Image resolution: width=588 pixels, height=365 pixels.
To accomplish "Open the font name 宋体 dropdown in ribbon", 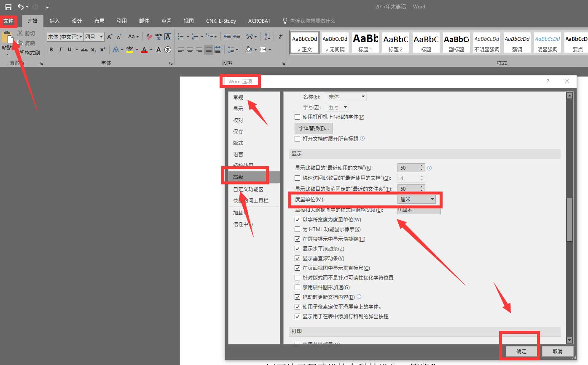I will pyautogui.click(x=81, y=37).
